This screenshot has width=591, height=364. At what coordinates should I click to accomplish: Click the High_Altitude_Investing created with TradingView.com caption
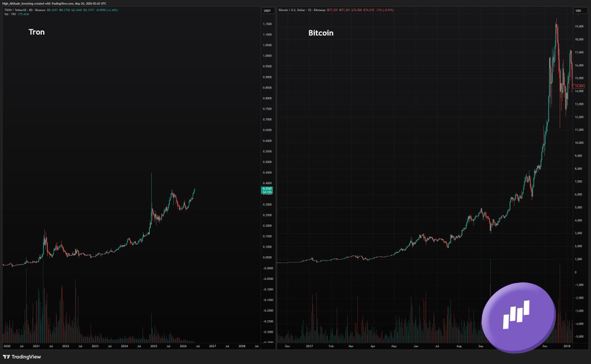pyautogui.click(x=54, y=3)
